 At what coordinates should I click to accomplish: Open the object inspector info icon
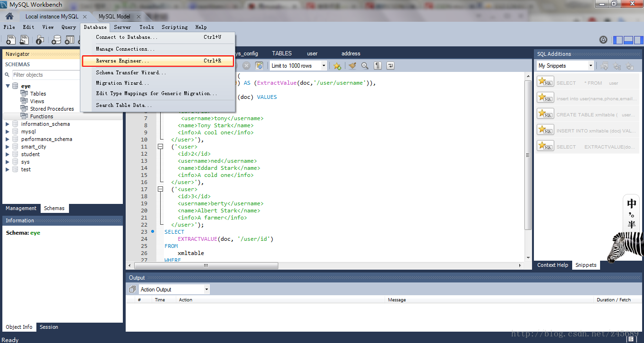click(40, 40)
